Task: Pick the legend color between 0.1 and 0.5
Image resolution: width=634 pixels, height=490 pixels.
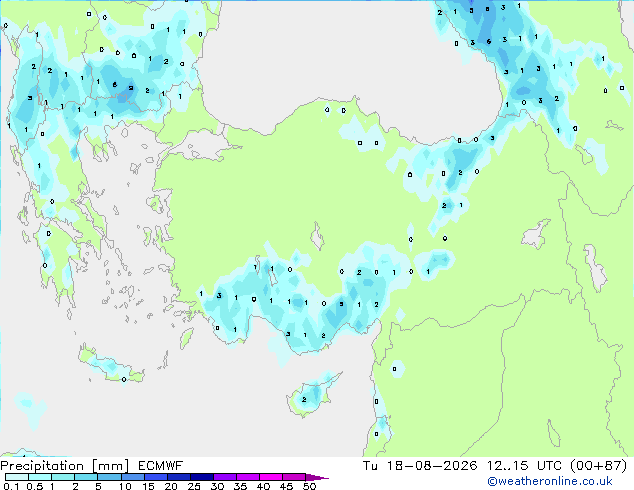Action: (17, 477)
